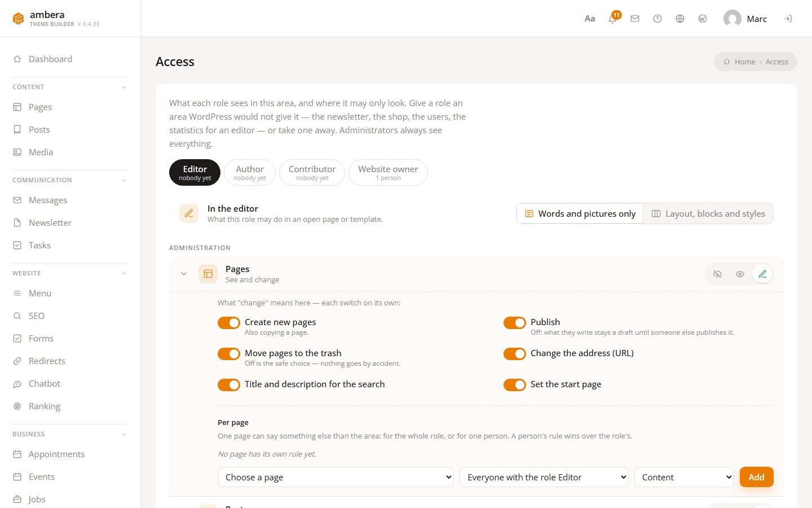Viewport: 812px width, 508px height.
Task: Click the In the editor pencil icon
Action: click(x=189, y=213)
